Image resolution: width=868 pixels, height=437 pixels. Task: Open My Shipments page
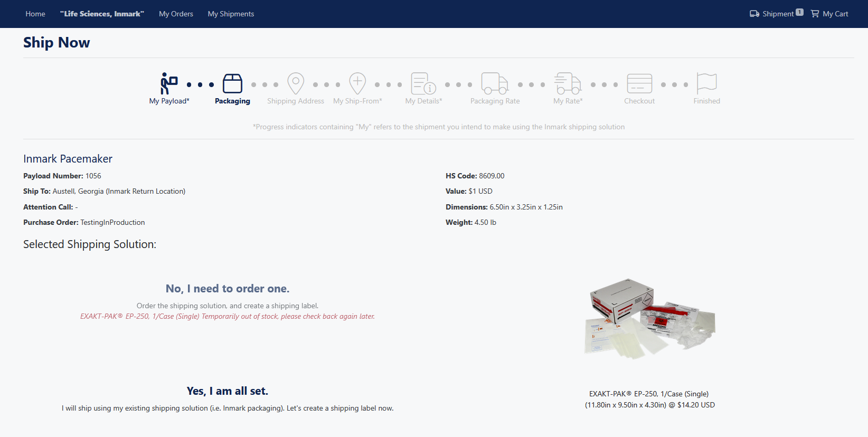tap(231, 14)
